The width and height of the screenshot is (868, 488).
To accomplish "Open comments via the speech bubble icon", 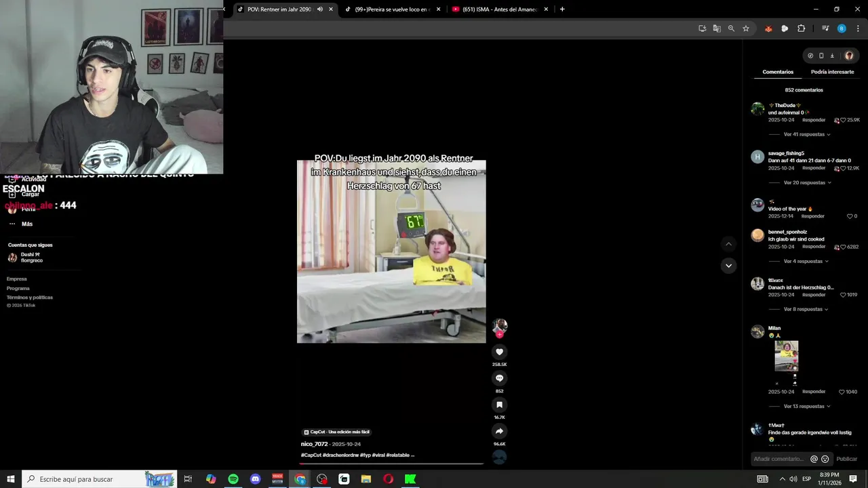I will tap(499, 378).
